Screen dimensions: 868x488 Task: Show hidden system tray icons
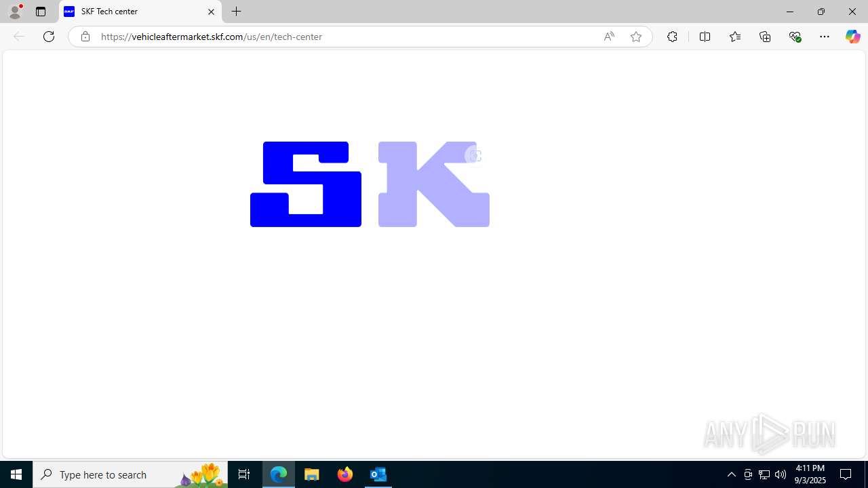[x=732, y=474]
